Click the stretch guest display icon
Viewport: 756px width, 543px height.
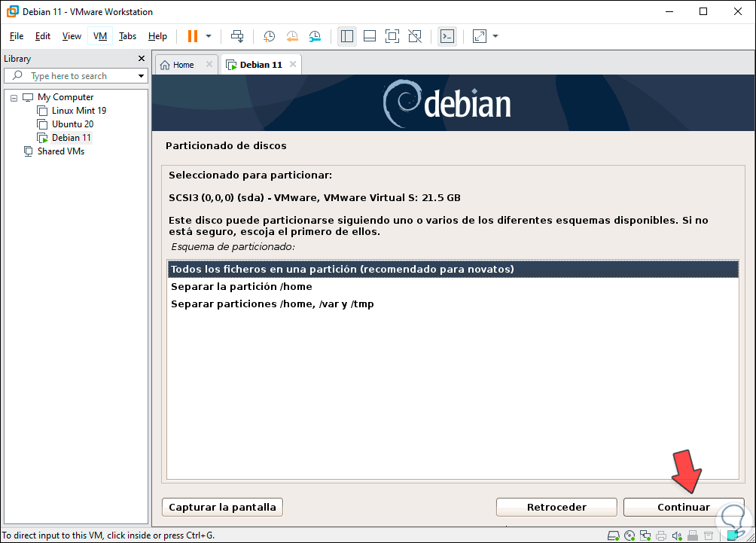tap(479, 36)
